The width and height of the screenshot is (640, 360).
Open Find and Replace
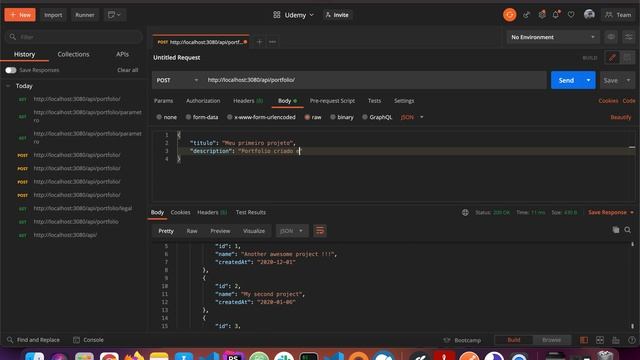tap(33, 340)
